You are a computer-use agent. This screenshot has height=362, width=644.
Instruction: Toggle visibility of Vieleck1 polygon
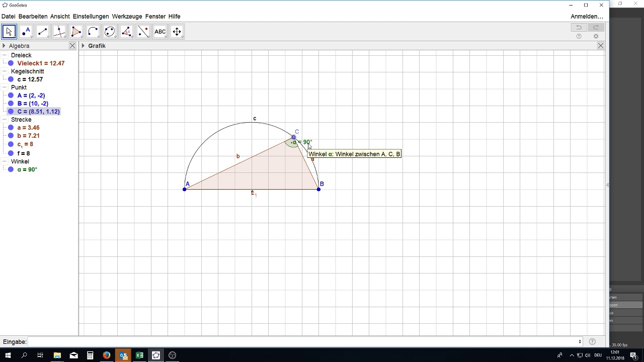[11, 63]
